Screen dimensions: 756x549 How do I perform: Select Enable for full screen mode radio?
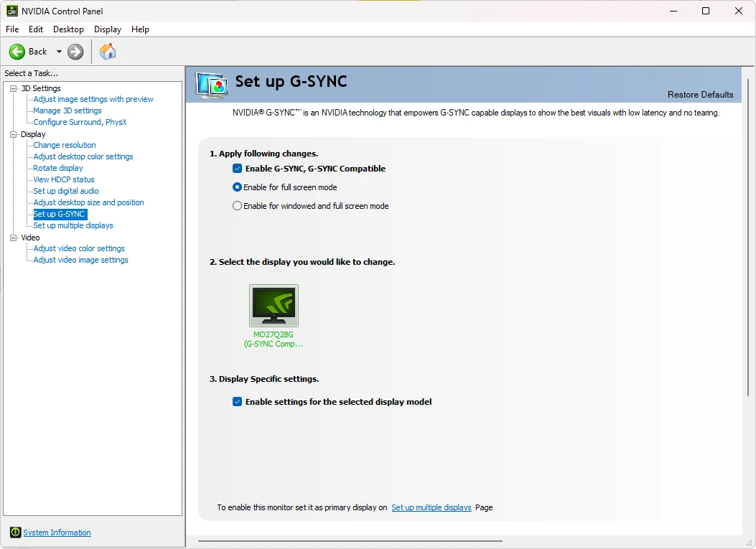click(237, 187)
